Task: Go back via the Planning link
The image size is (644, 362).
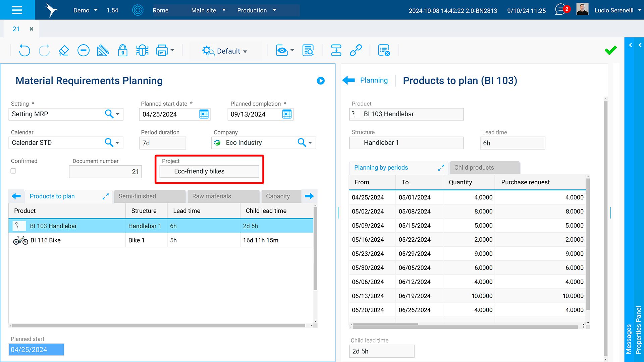Action: 374,80
